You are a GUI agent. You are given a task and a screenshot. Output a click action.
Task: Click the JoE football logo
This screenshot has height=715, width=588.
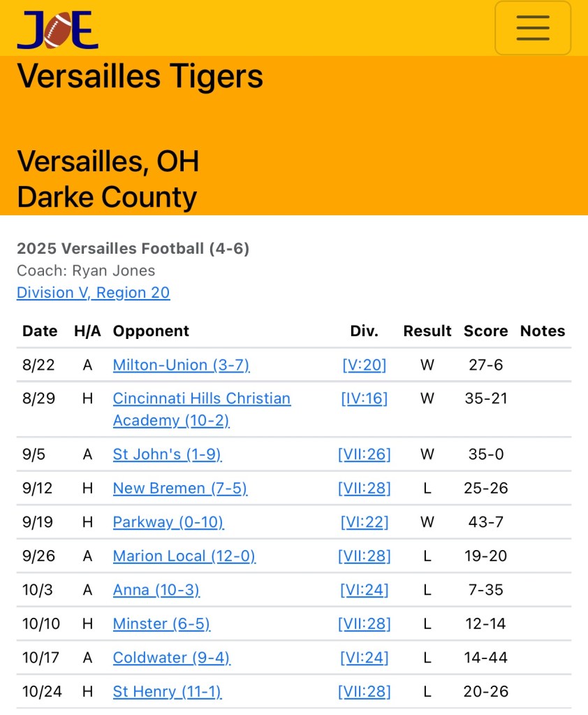57,30
